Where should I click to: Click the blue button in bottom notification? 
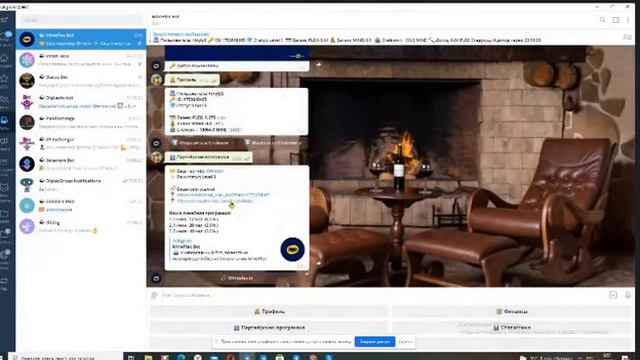tap(375, 342)
